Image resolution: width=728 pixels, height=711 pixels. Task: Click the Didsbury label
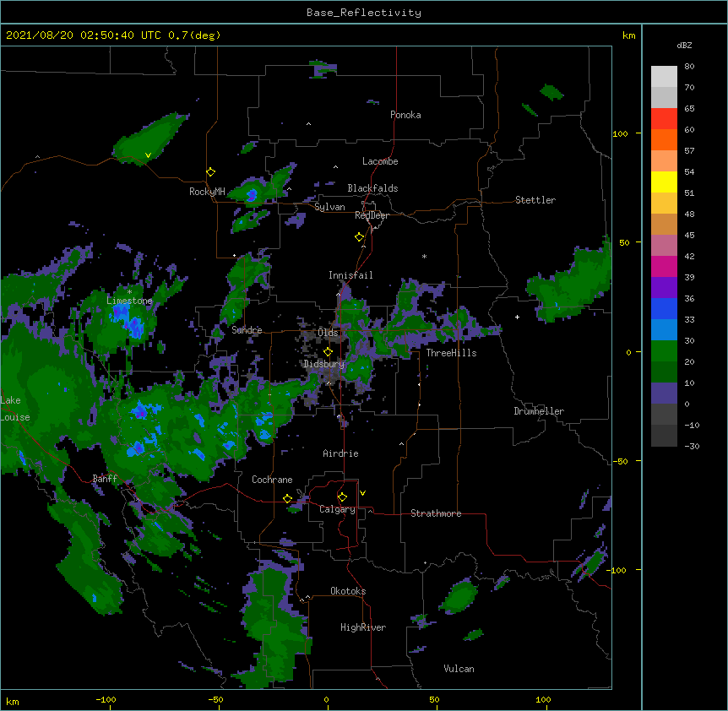tap(324, 364)
